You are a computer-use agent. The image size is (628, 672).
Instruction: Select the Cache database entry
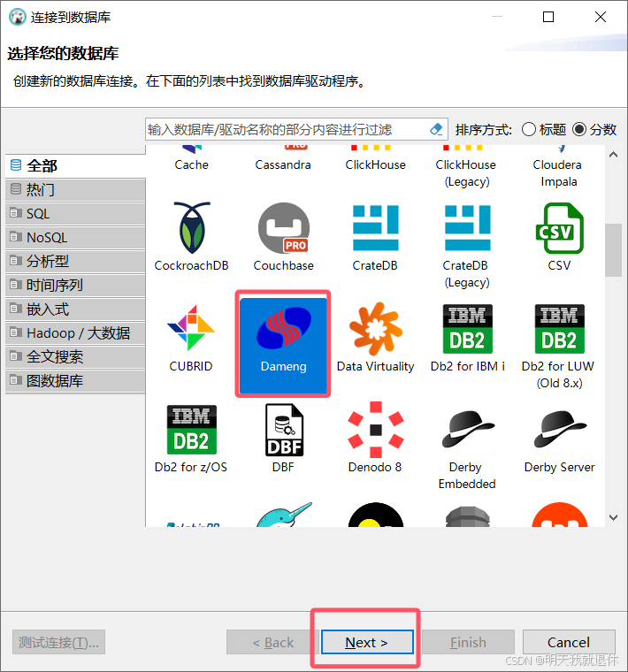pyautogui.click(x=191, y=159)
